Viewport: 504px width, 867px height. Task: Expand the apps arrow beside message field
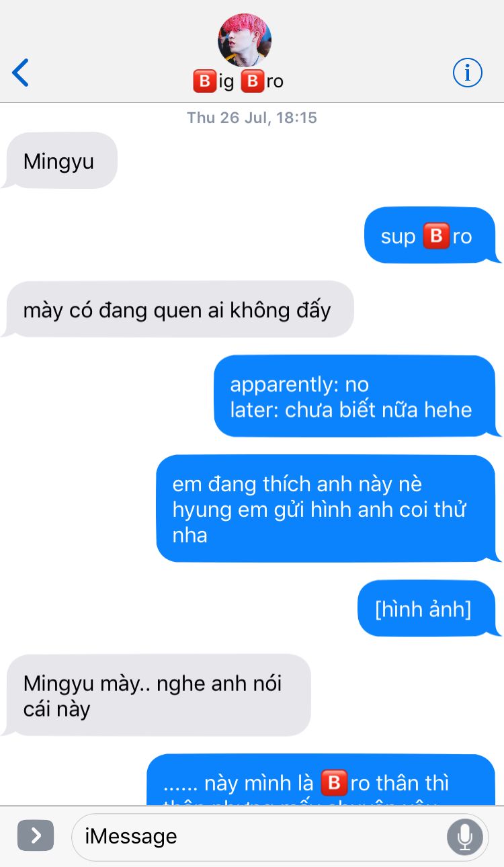36,835
